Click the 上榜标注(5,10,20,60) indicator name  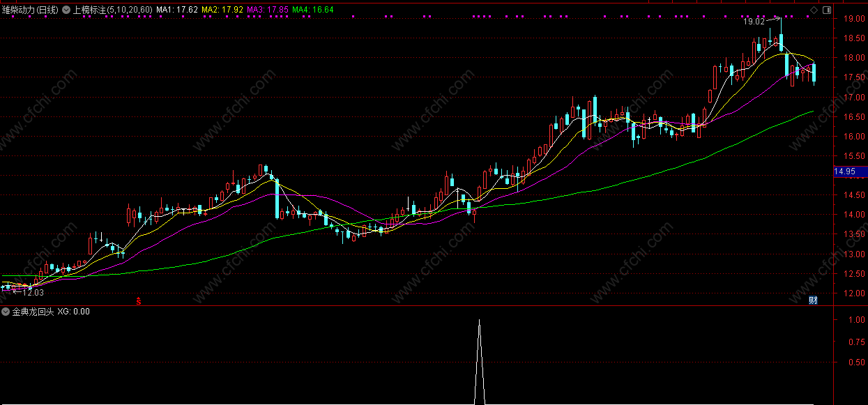[112, 10]
